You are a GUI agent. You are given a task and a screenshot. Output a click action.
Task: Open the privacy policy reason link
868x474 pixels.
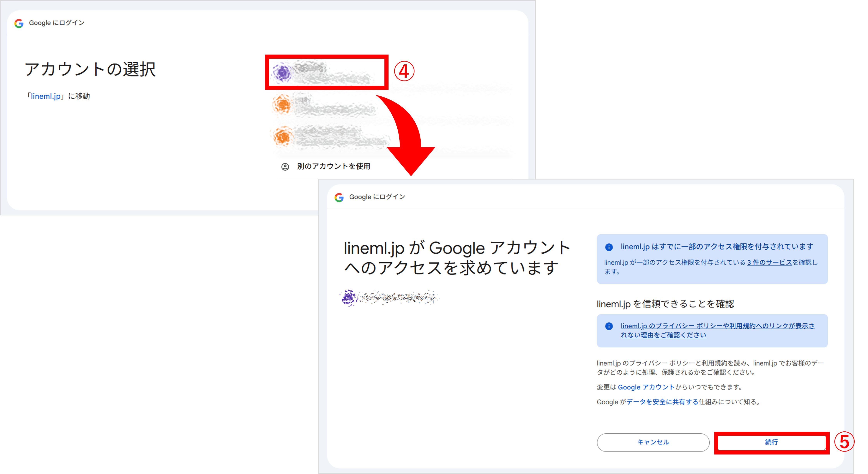pos(717,330)
